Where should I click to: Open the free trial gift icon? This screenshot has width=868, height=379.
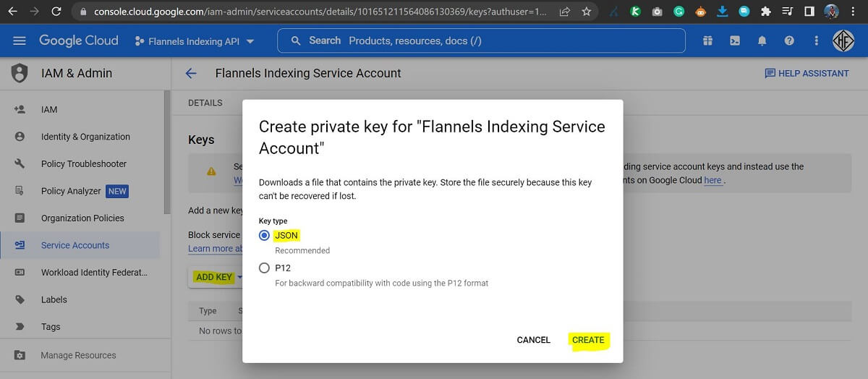tap(707, 41)
